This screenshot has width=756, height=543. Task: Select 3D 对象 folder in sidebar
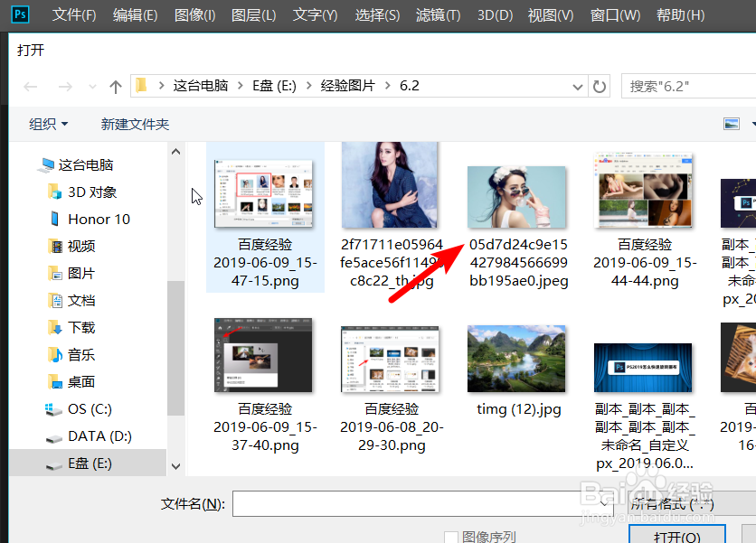[x=91, y=192]
